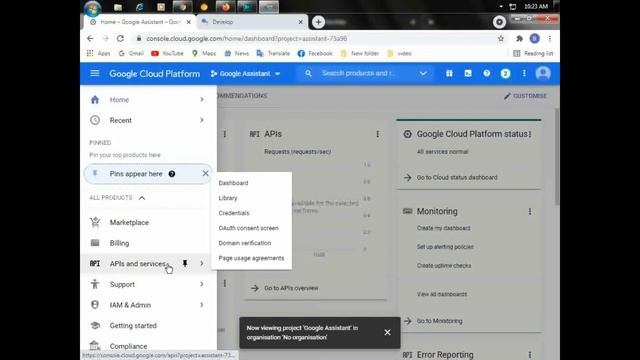Select Page usage agreements from submenu
The height and width of the screenshot is (360, 640).
251,258
